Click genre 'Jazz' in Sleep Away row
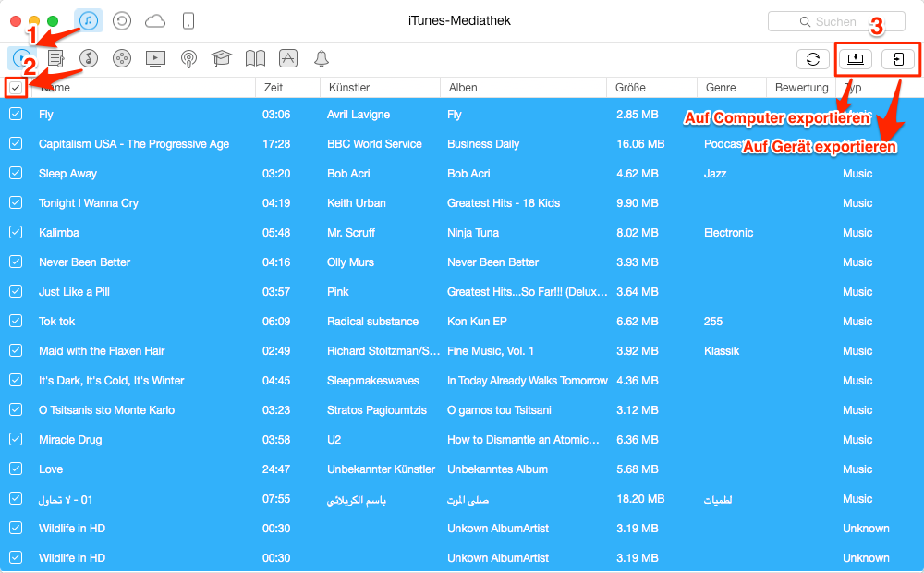Screen dimensions: 924x573 tap(715, 174)
